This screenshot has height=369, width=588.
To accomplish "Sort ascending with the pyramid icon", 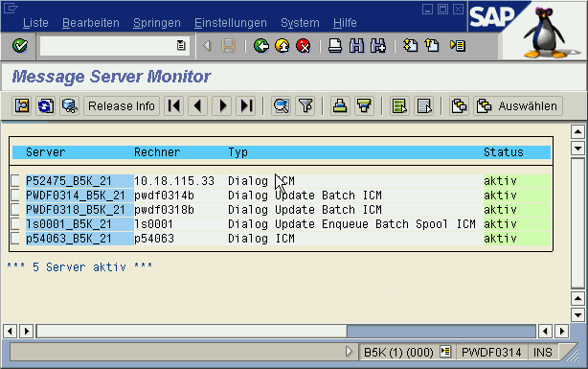I will click(340, 105).
